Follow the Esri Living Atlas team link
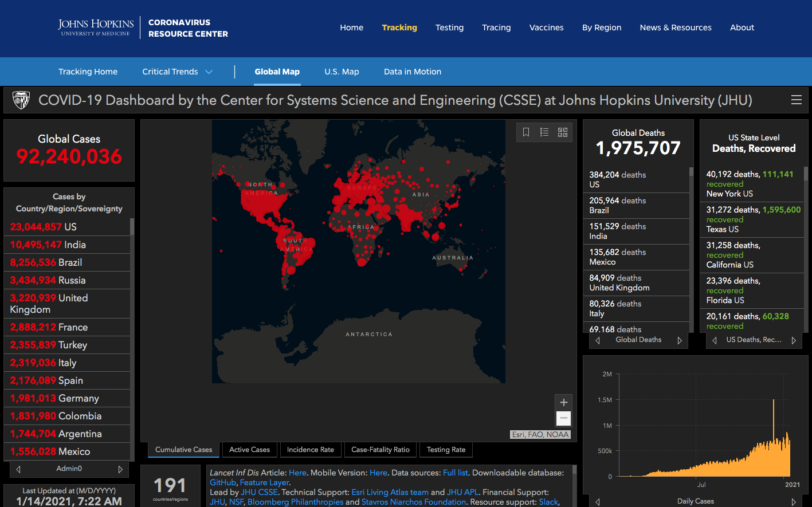Image resolution: width=812 pixels, height=507 pixels. 390,492
